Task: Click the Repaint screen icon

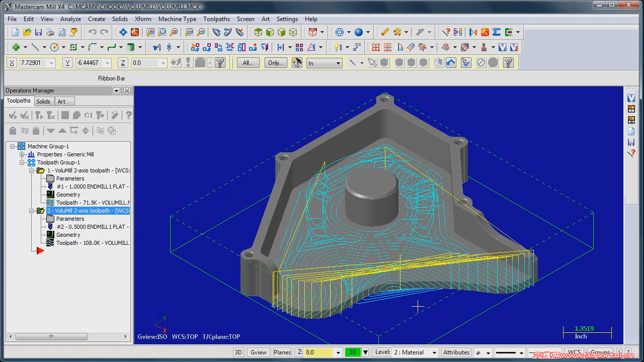Action: (x=135, y=32)
